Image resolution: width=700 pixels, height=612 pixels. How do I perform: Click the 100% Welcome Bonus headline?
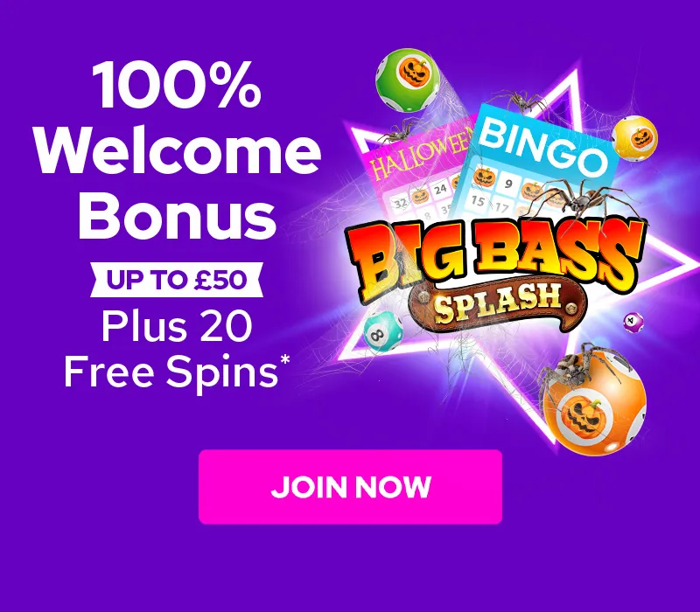[x=178, y=150]
